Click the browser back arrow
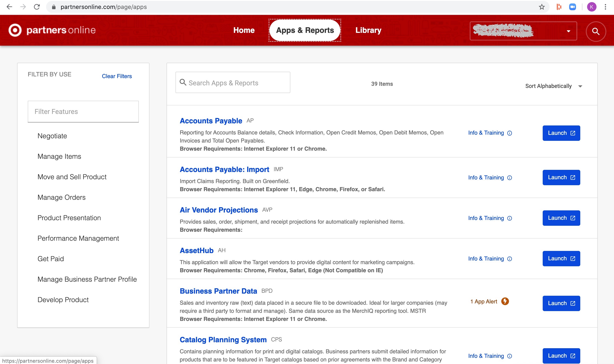The height and width of the screenshot is (364, 614). point(9,7)
